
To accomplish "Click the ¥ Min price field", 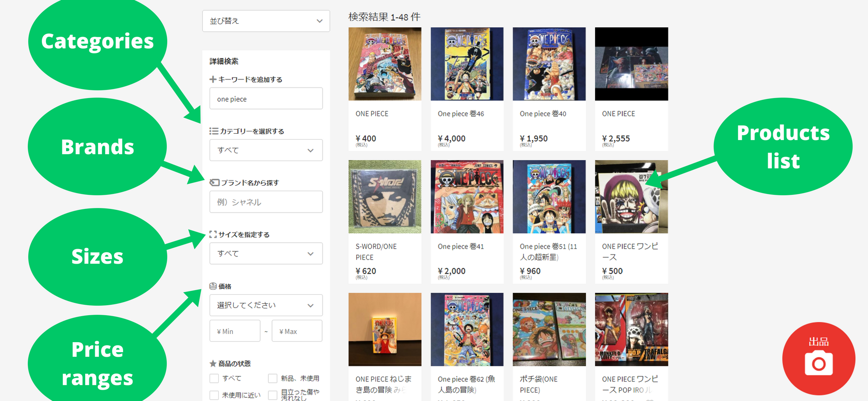I will pyautogui.click(x=235, y=331).
